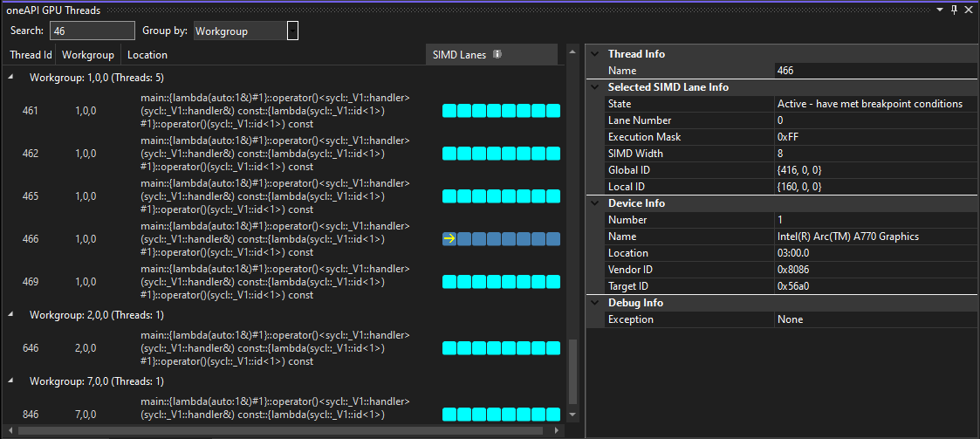
Task: Close the oneAPI GPU Threads panel
Action: pos(969,10)
